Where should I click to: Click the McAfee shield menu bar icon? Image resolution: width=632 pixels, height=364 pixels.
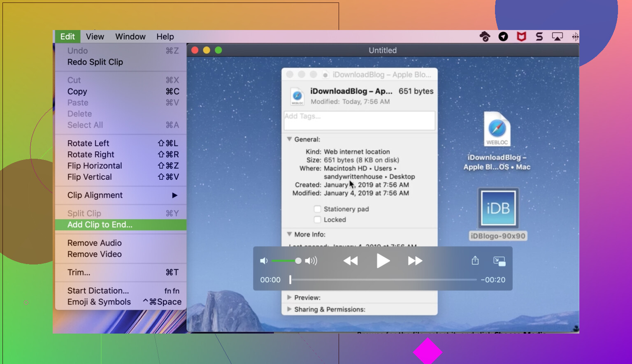(521, 37)
